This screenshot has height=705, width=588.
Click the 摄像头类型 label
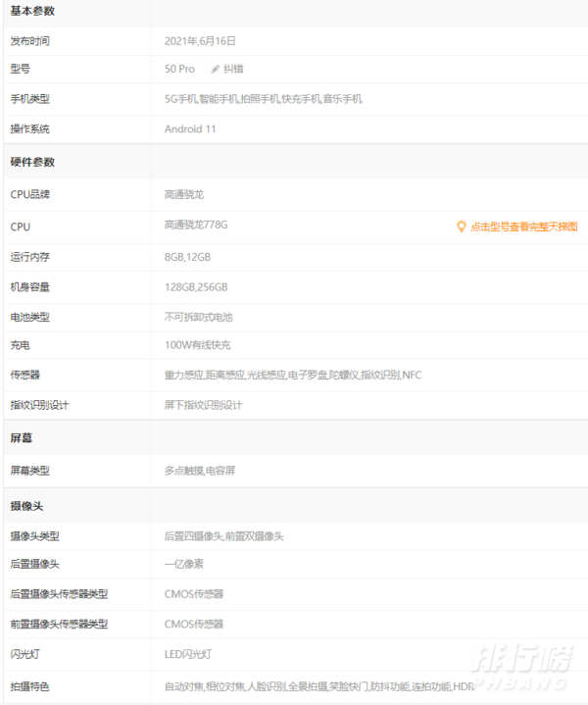coord(34,536)
